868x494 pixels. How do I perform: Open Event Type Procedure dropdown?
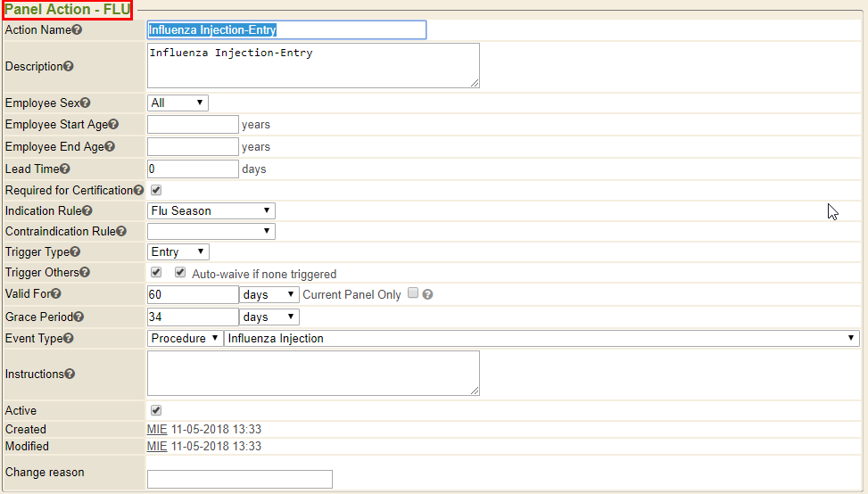tap(185, 338)
